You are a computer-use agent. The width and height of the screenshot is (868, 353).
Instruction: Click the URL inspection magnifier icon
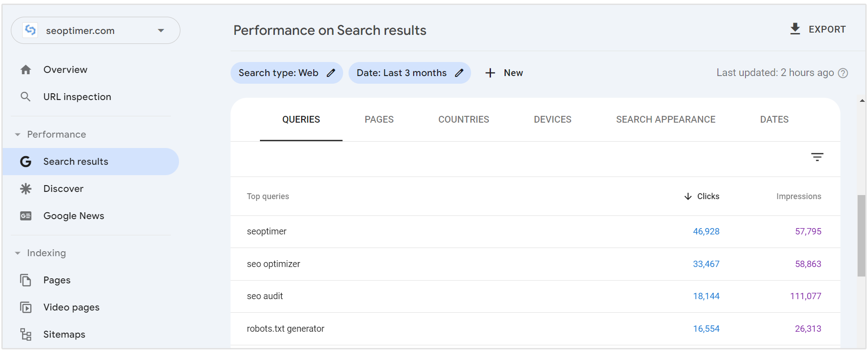pos(26,97)
